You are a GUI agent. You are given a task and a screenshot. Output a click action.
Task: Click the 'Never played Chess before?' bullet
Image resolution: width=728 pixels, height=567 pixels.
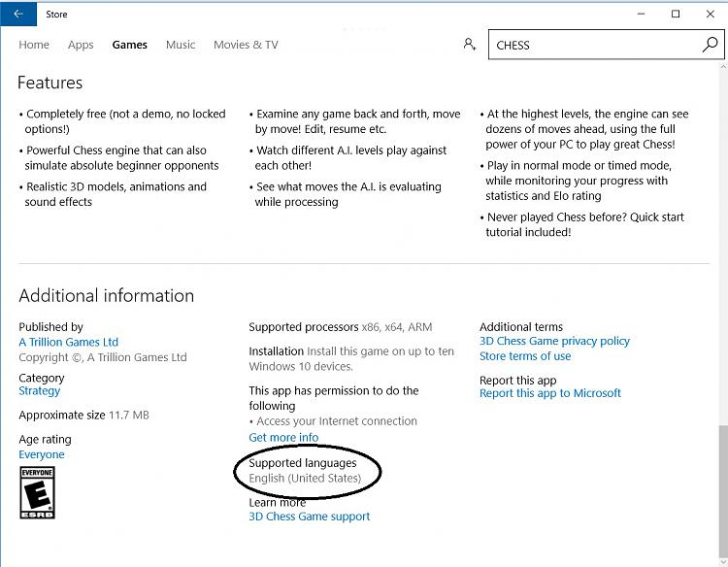tap(581, 224)
